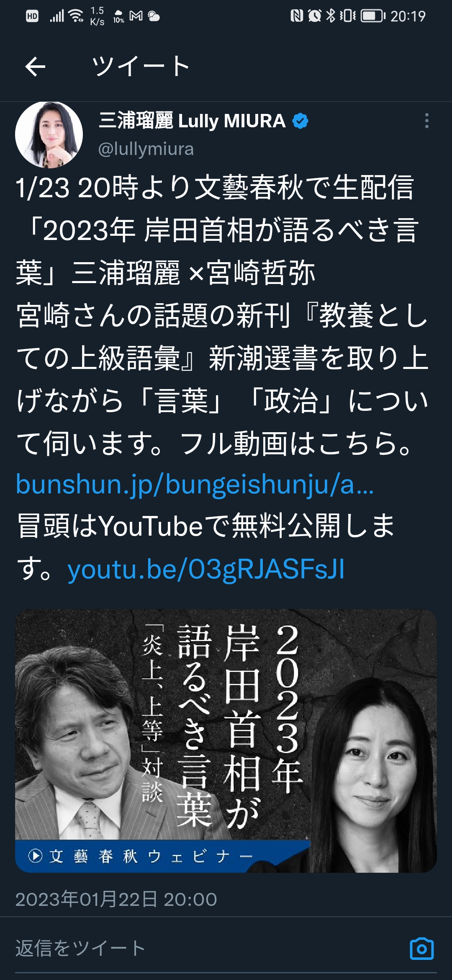The height and width of the screenshot is (980, 452).
Task: Open Lully MIURA's profile picture
Action: pyautogui.click(x=49, y=135)
